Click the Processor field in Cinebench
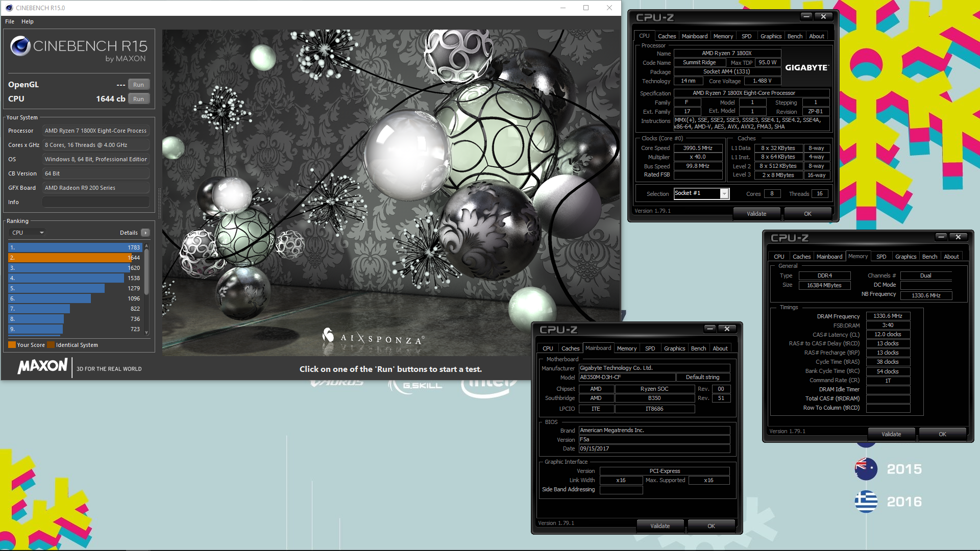The width and height of the screenshot is (980, 551). pyautogui.click(x=96, y=131)
